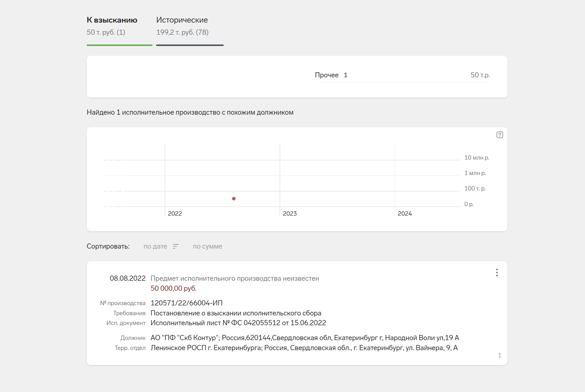
Task: Click Предмет исполнительного производства неизвестен
Action: point(235,279)
